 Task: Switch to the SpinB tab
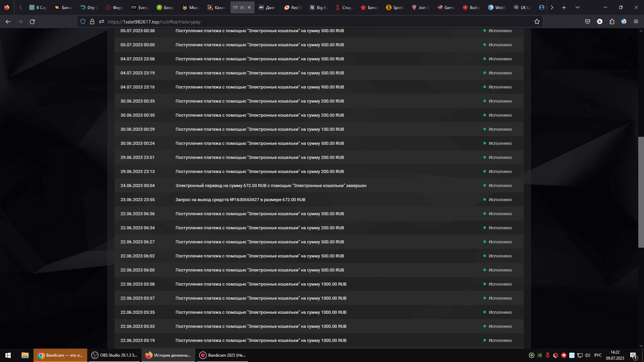tap(395, 7)
